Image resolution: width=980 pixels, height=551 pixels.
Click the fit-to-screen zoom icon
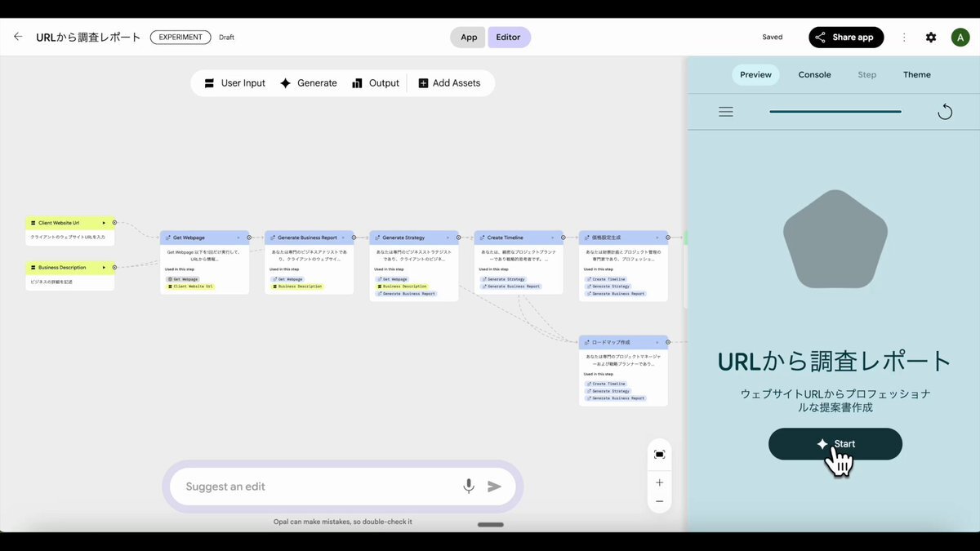[x=659, y=455]
